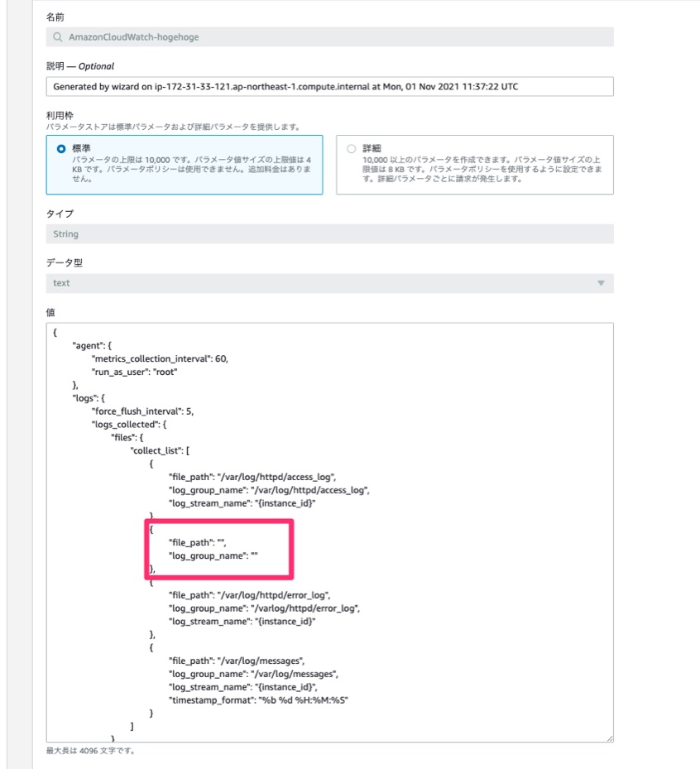Select the 標準 tier radio button
The height and width of the screenshot is (769, 700).
[x=60, y=149]
